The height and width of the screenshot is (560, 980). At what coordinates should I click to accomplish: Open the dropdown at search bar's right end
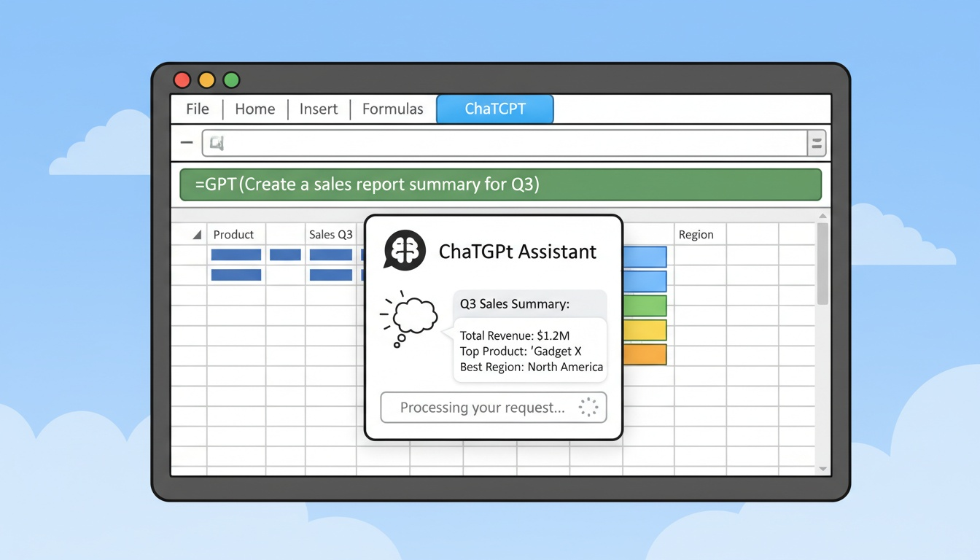[817, 144]
